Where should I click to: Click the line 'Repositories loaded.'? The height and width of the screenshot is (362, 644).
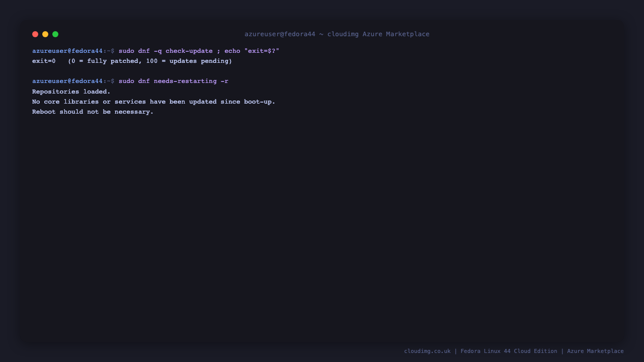71,92
